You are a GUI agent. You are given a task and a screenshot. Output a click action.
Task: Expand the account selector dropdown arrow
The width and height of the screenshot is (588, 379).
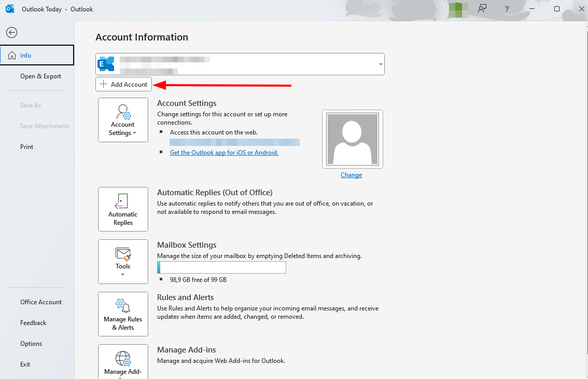[x=381, y=64]
